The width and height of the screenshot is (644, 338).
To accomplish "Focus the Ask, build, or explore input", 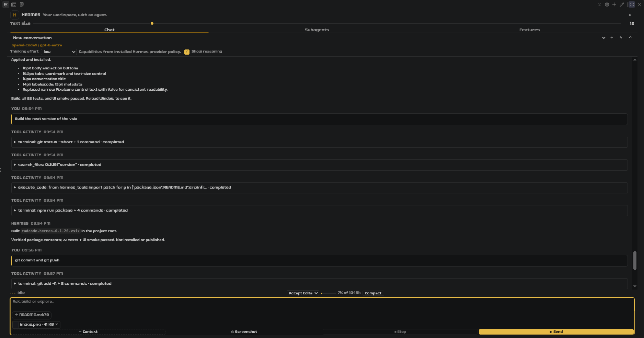I will point(322,304).
